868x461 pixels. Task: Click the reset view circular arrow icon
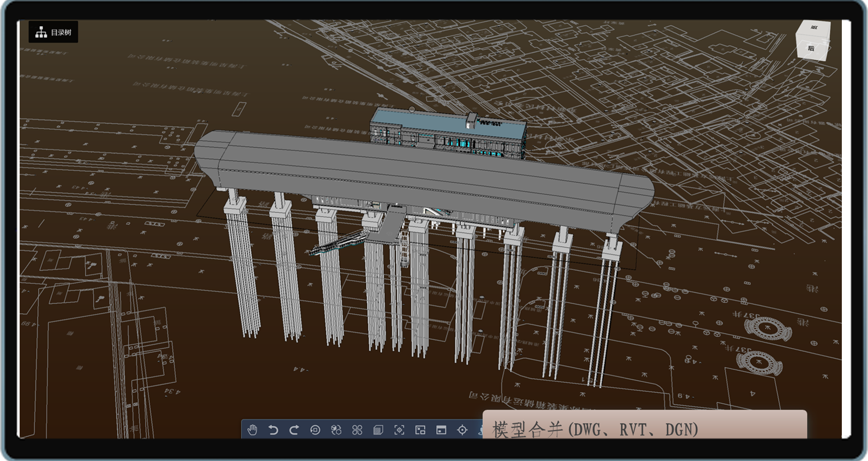click(x=315, y=430)
